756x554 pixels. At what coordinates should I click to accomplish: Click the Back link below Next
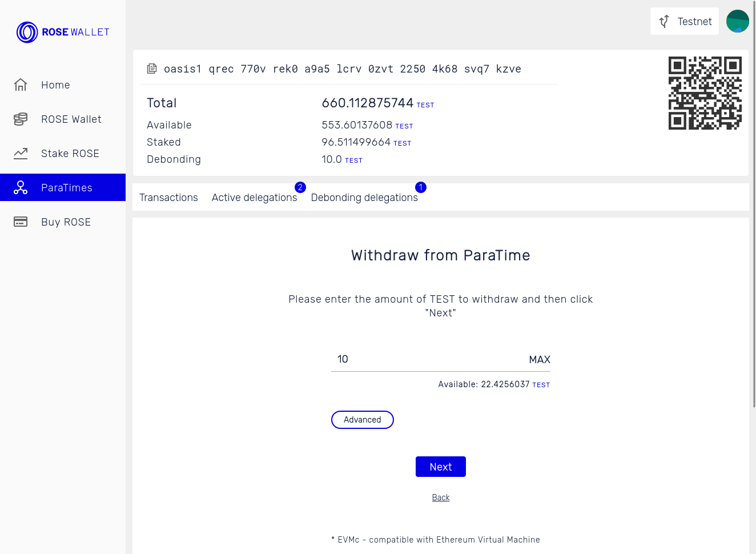pos(440,497)
